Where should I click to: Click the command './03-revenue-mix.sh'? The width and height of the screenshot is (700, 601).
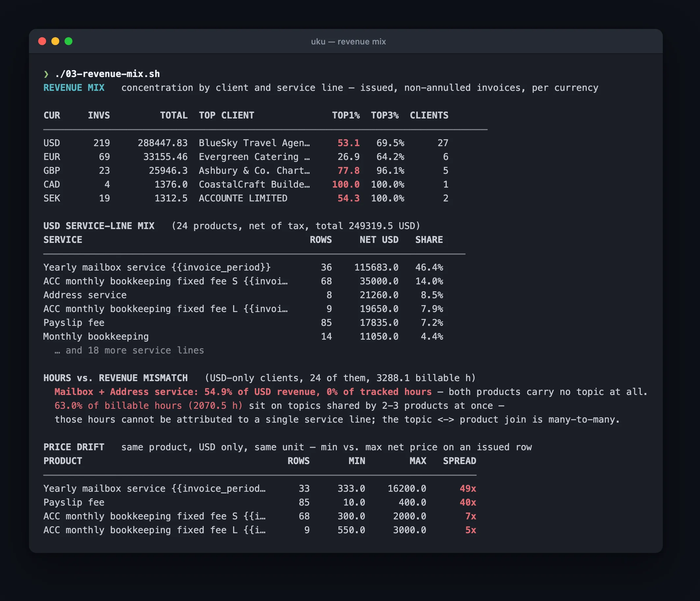(107, 74)
